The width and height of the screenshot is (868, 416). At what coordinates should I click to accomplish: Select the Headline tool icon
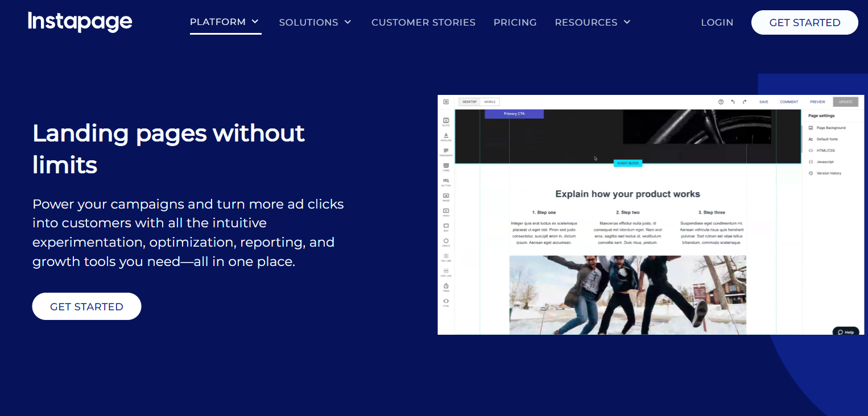[446, 136]
